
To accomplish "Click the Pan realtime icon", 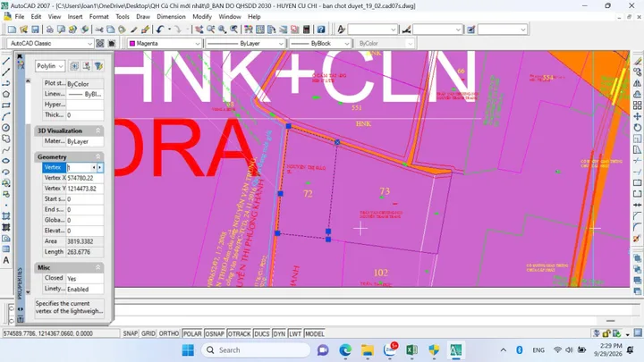I will click(199, 29).
